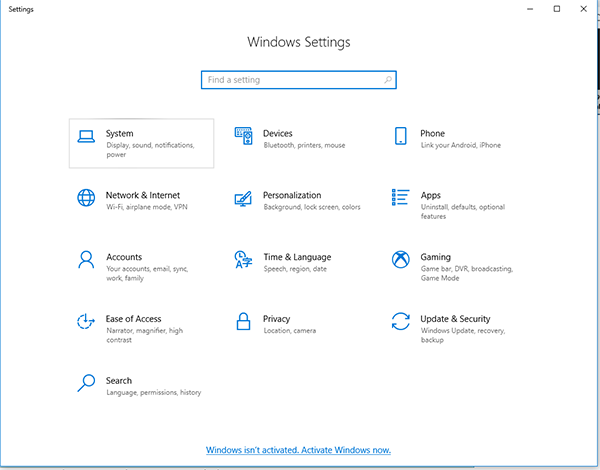The height and width of the screenshot is (470, 600).
Task: Click the Ease of Access icon
Action: tap(86, 321)
